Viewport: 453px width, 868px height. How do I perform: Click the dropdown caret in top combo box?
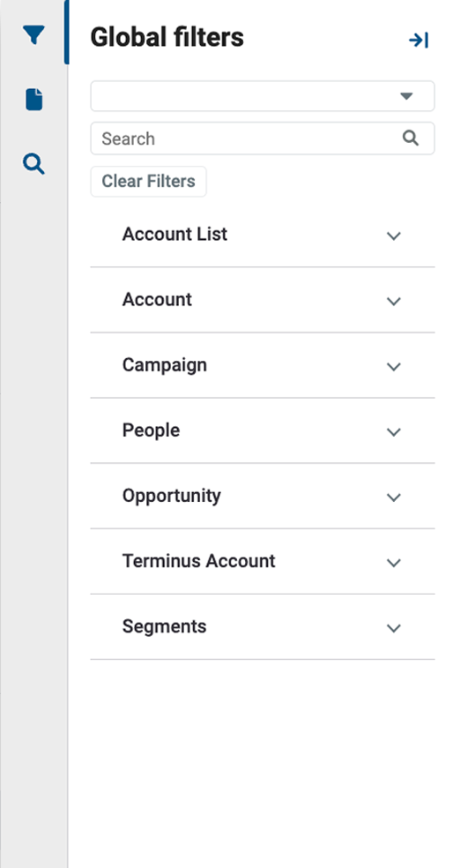(406, 96)
